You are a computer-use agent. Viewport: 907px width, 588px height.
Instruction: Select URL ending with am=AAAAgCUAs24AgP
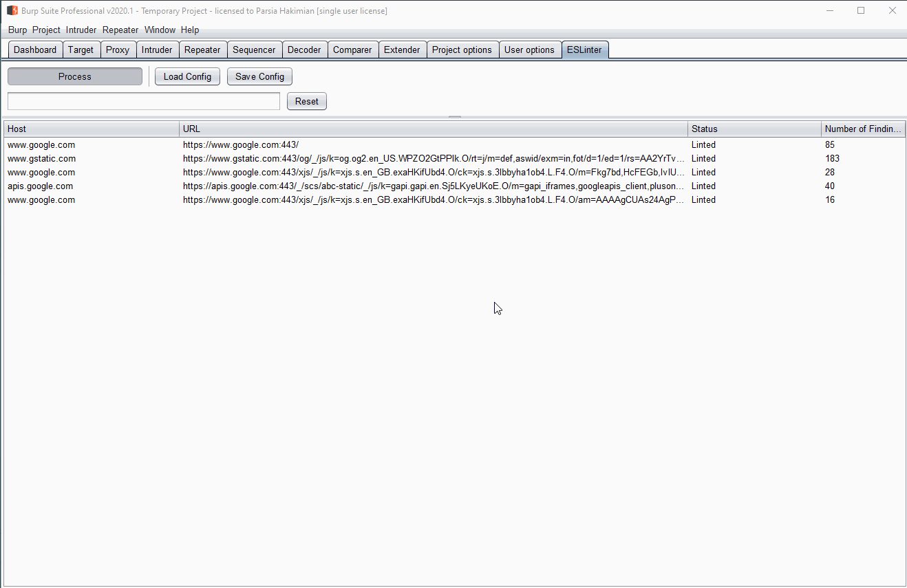434,200
